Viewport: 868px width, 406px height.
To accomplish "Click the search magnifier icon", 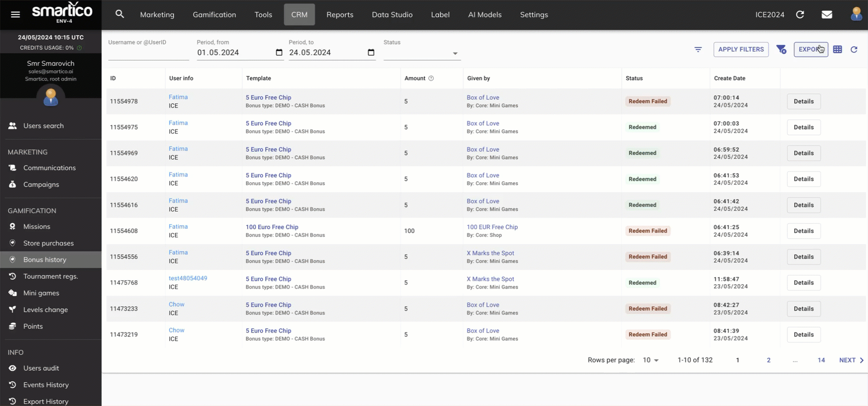I will (x=120, y=14).
